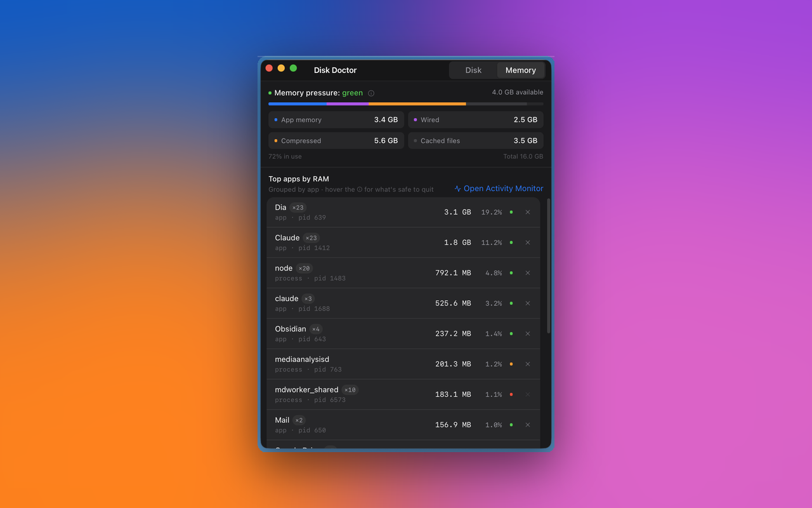Zoom the Disk Doctor window with green button
The height and width of the screenshot is (508, 812).
(293, 68)
